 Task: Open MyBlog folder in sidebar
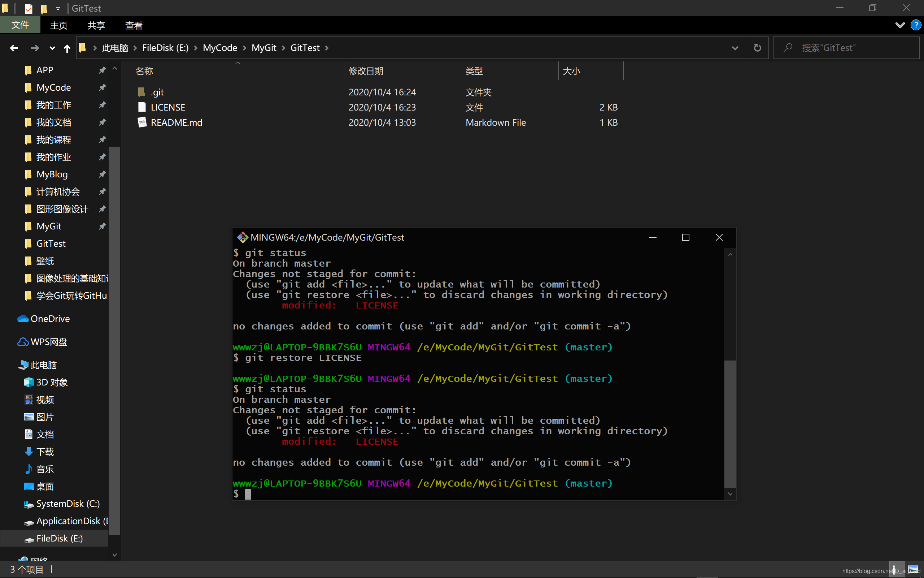52,174
